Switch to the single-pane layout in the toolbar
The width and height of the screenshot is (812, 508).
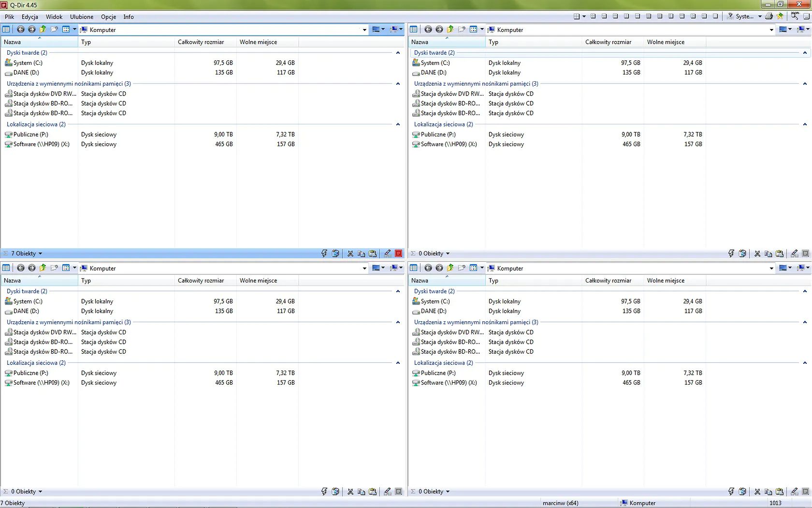[715, 16]
